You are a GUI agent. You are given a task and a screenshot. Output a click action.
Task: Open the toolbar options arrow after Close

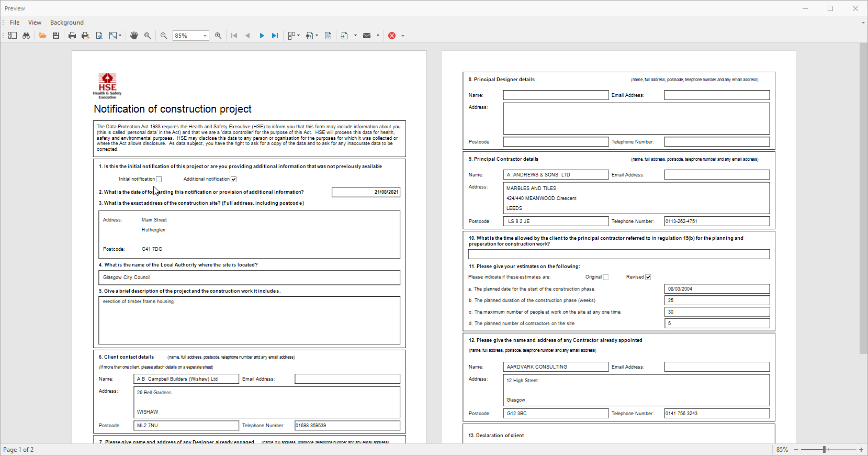click(x=403, y=36)
